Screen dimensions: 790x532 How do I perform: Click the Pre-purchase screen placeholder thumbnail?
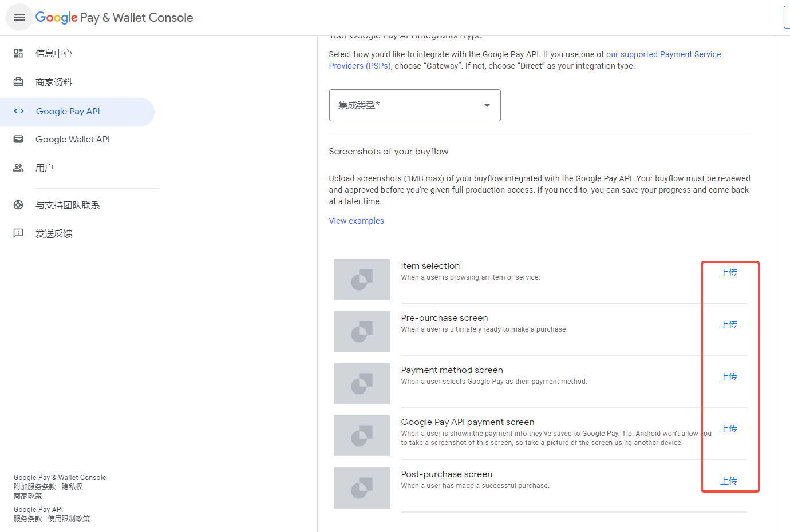tap(362, 332)
